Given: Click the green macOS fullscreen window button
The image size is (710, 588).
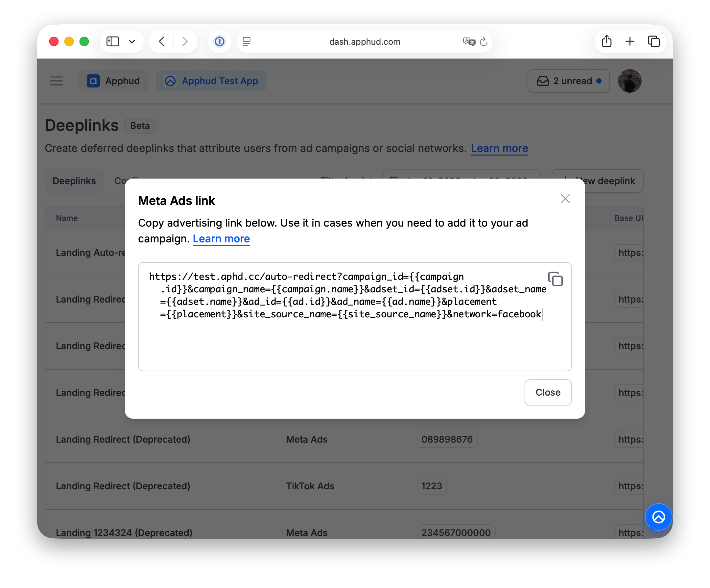Looking at the screenshot, I should point(84,42).
